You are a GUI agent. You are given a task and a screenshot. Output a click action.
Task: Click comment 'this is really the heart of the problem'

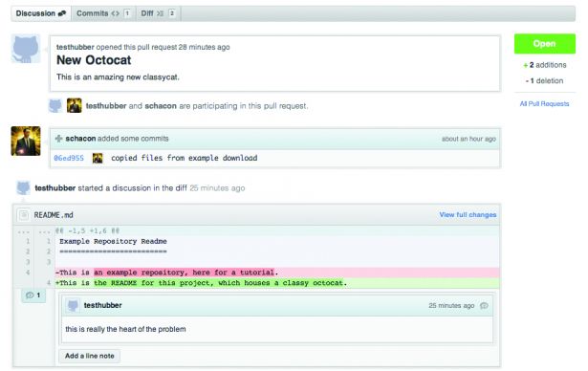pyautogui.click(x=125, y=329)
